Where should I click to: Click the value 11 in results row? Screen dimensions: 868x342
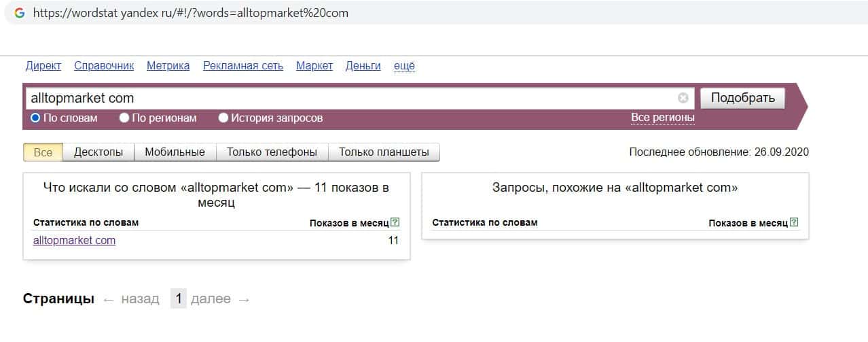pyautogui.click(x=393, y=240)
